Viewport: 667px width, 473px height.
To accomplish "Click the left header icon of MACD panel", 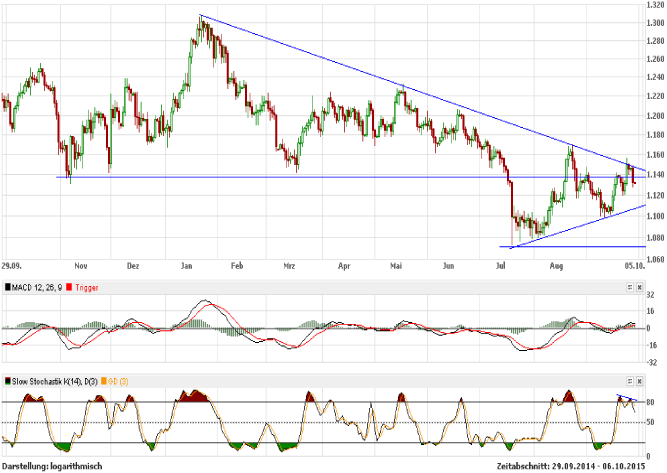I will coord(629,286).
